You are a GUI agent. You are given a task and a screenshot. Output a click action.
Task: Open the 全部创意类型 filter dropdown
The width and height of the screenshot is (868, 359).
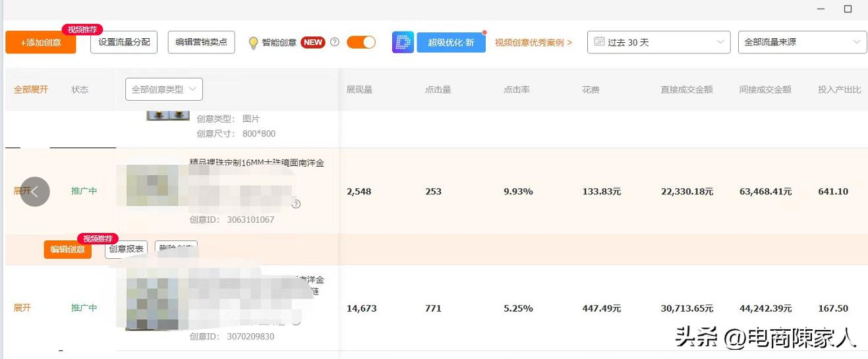pos(164,90)
